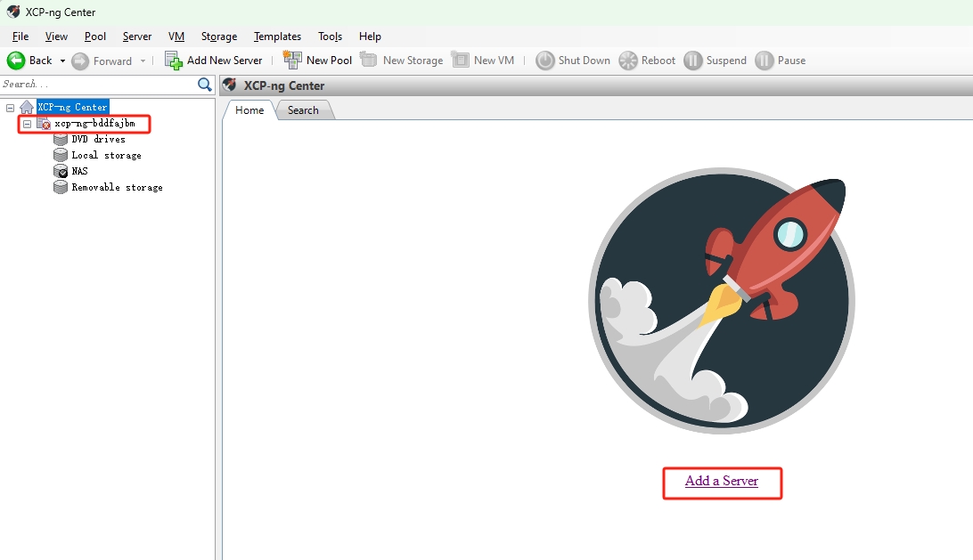Image resolution: width=973 pixels, height=560 pixels.
Task: Click the grey Forward arrow icon
Action: point(80,61)
